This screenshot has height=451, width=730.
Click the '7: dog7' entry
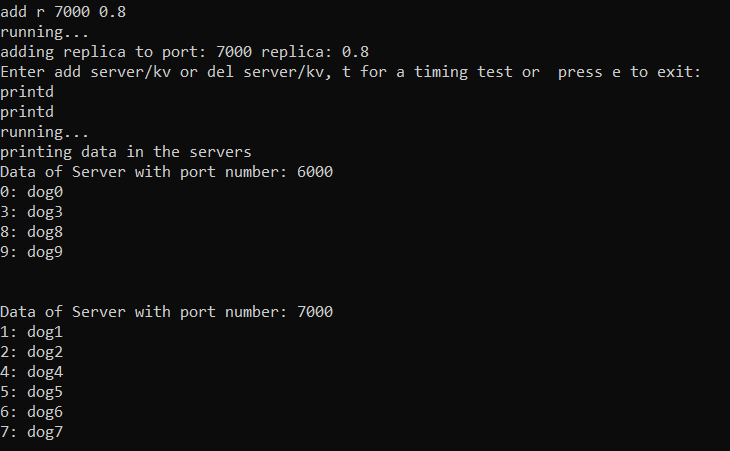(x=31, y=432)
